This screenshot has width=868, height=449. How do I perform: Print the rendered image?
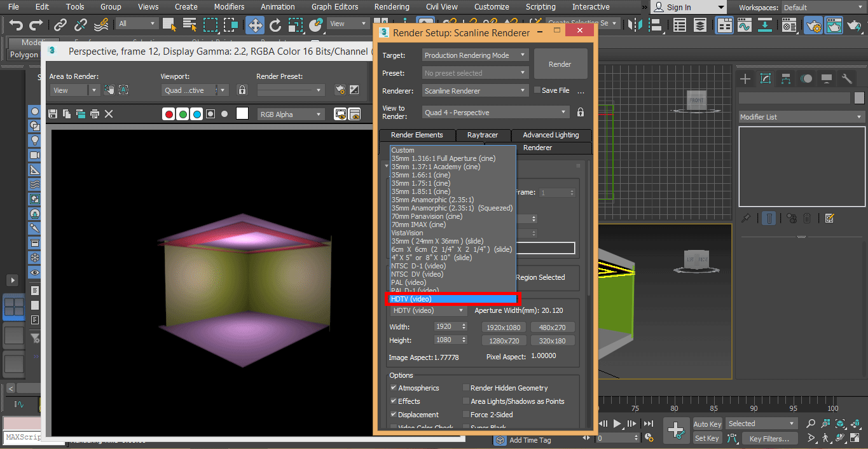(x=95, y=114)
